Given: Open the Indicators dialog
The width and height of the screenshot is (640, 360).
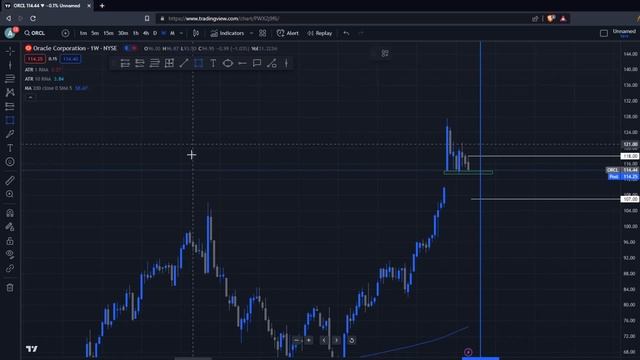Looking at the screenshot, I should (227, 33).
